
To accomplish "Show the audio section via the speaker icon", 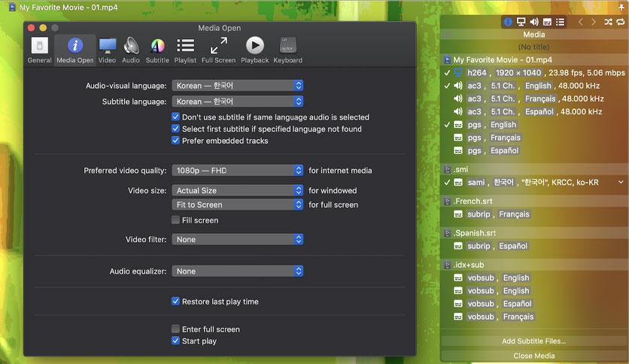I will [534, 22].
